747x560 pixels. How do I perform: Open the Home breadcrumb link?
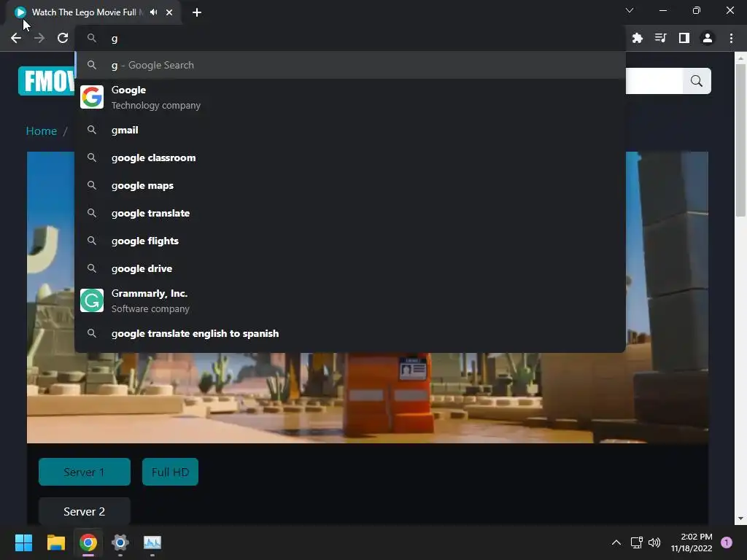coord(42,131)
